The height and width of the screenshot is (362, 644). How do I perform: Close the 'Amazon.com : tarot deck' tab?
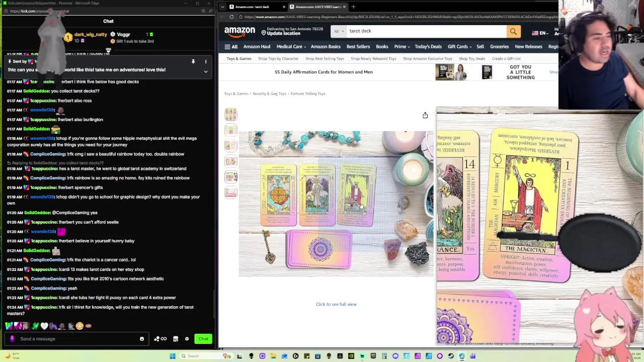click(x=284, y=7)
